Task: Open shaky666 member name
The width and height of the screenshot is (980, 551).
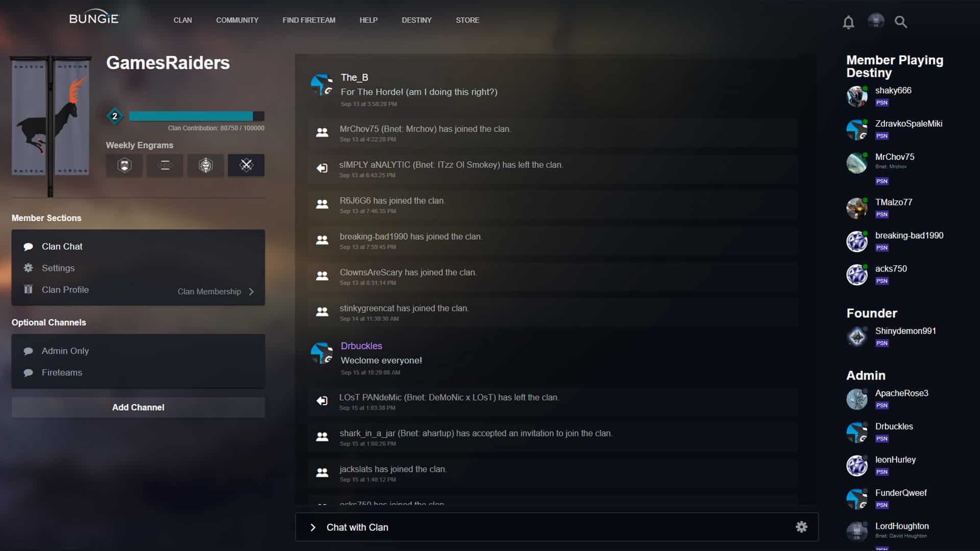Action: [x=893, y=91]
